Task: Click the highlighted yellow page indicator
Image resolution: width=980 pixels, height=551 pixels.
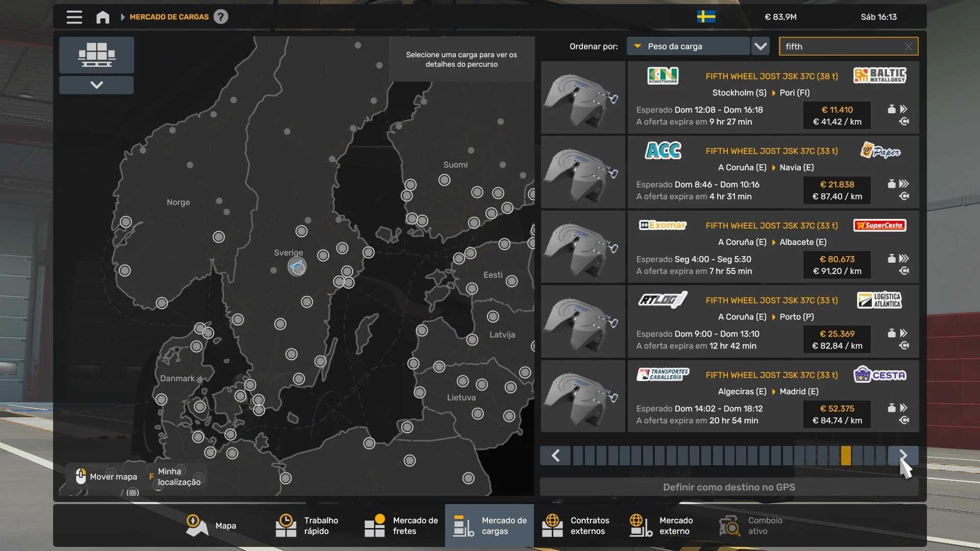Action: 846,455
